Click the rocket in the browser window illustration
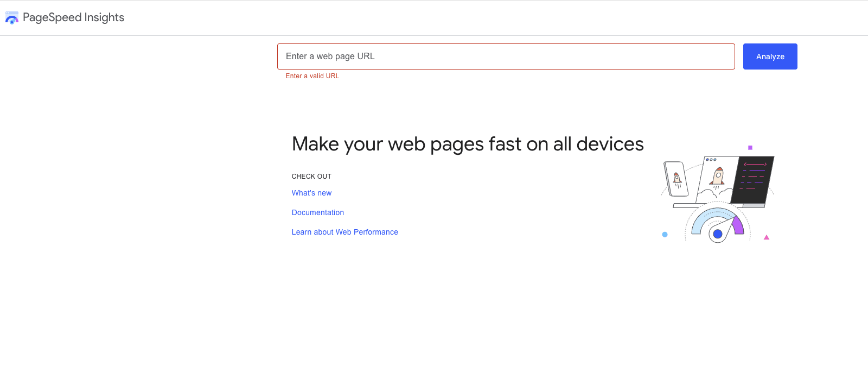 [718, 177]
